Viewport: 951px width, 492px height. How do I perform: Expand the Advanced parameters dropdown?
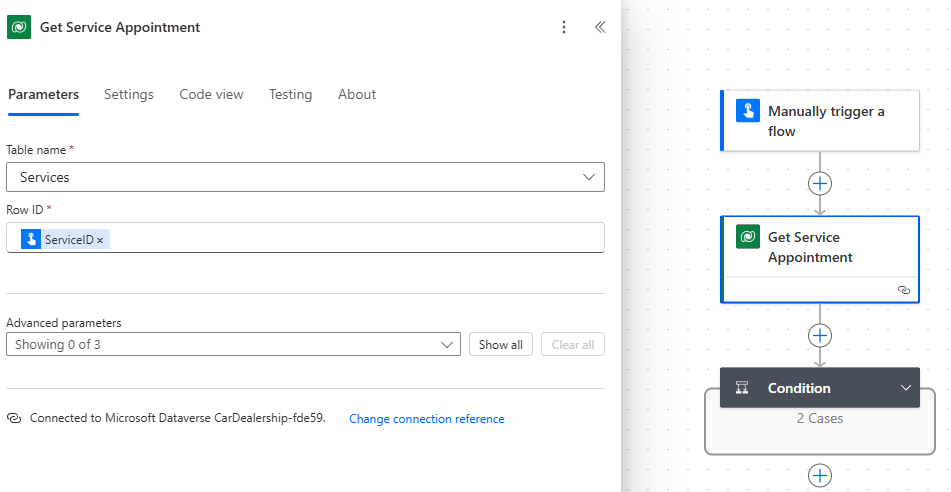446,345
